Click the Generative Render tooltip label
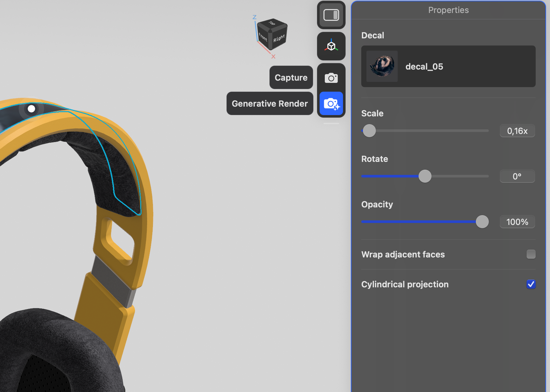The image size is (550, 392). (x=270, y=103)
